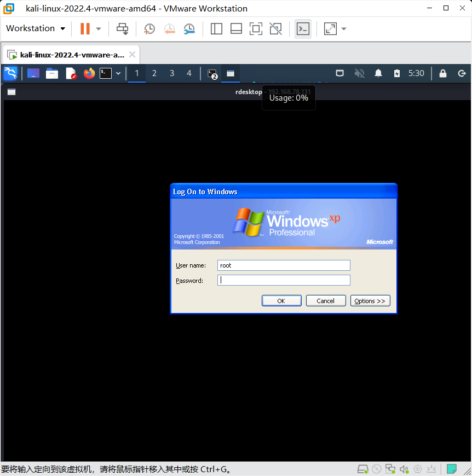Focus the Password input field
Screen dimensions: 472x476
coord(284,280)
